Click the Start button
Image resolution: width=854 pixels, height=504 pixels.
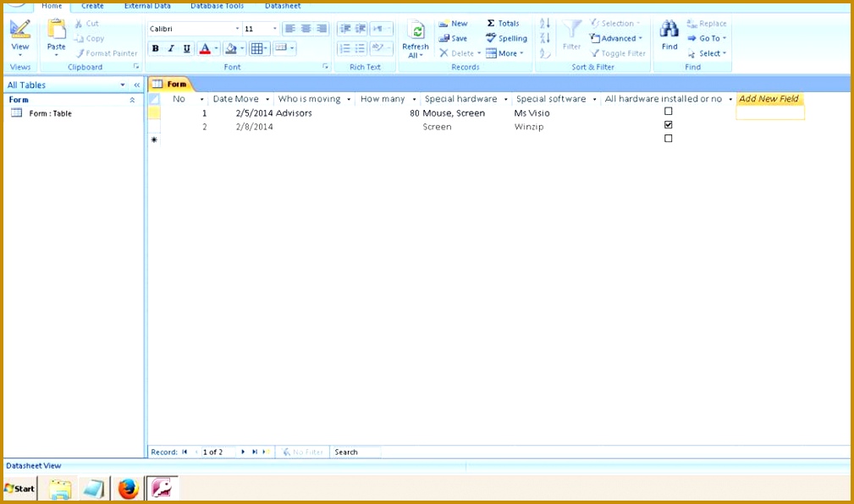click(x=19, y=489)
